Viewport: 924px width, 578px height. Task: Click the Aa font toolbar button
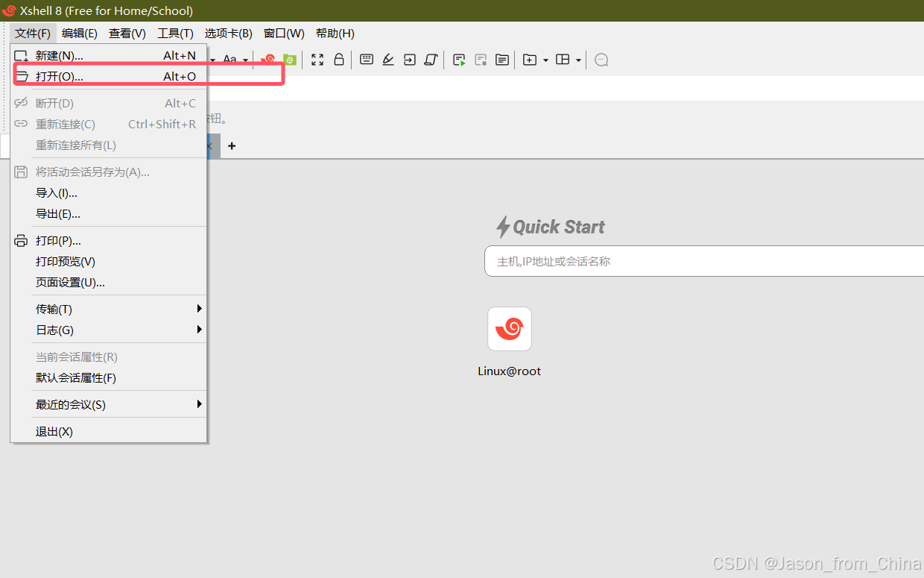(x=230, y=60)
